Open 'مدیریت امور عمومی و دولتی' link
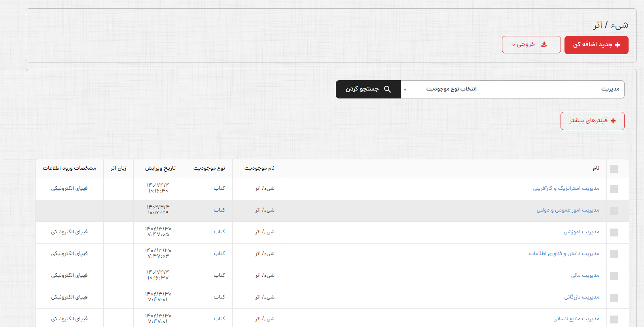 [x=568, y=210]
